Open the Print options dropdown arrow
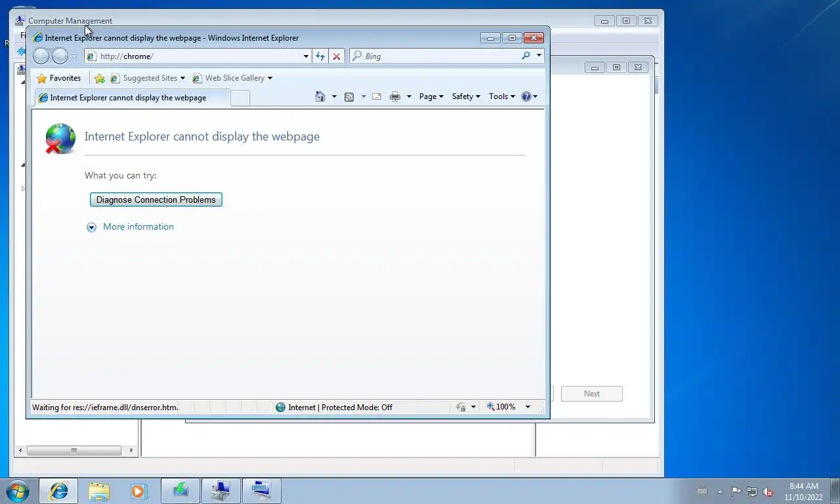 point(409,96)
